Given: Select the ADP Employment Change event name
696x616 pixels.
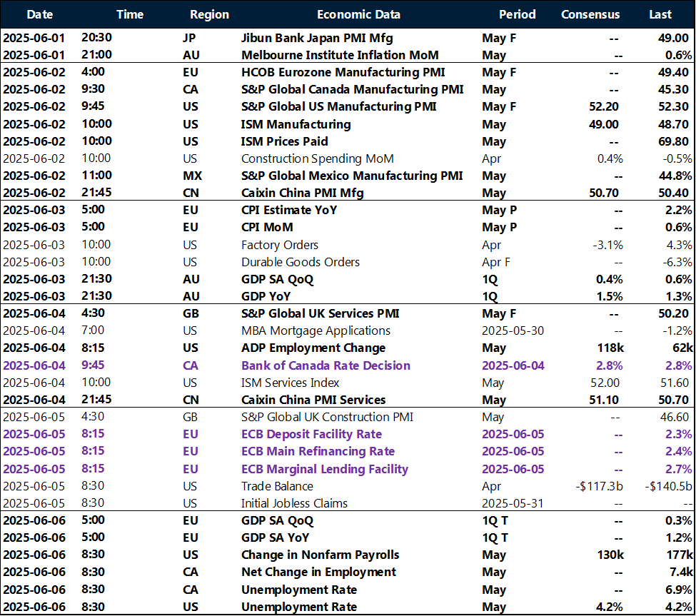Looking at the screenshot, I should (x=313, y=348).
